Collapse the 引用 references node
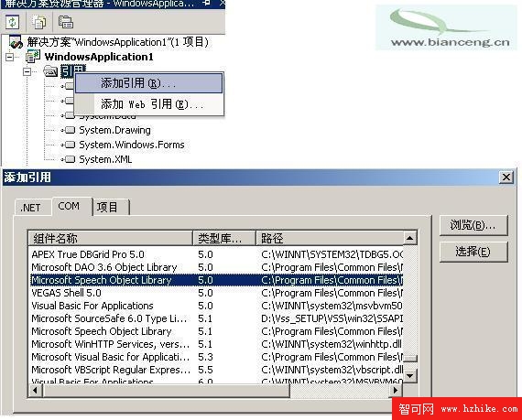Screen dimensions: 522x420 (27, 71)
